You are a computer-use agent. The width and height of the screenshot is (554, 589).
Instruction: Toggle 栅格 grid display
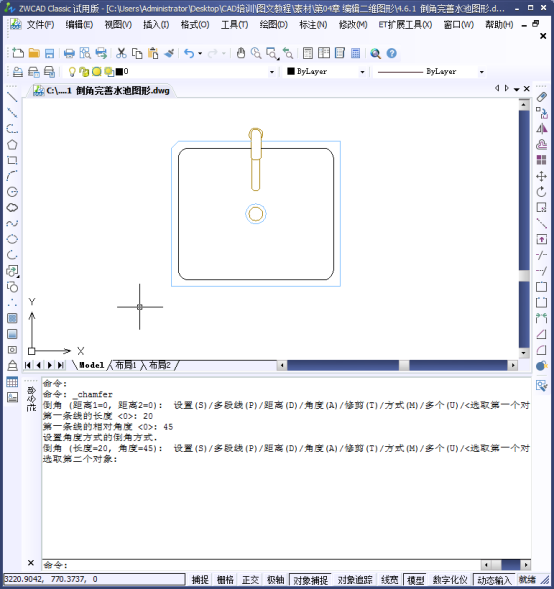pyautogui.click(x=225, y=580)
